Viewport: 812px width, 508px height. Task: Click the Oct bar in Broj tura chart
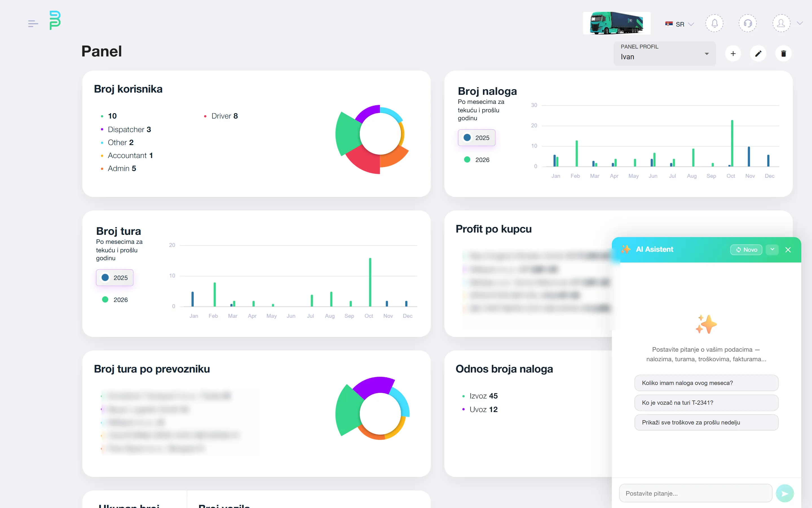tap(370, 282)
